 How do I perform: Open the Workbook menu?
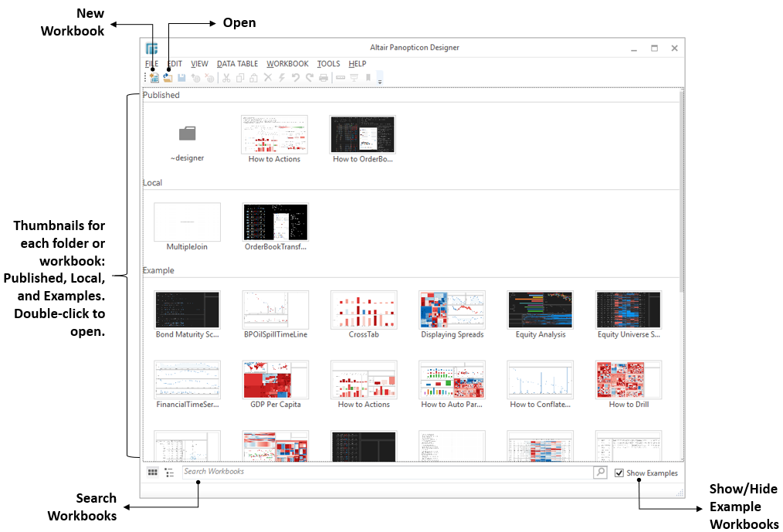(x=287, y=64)
